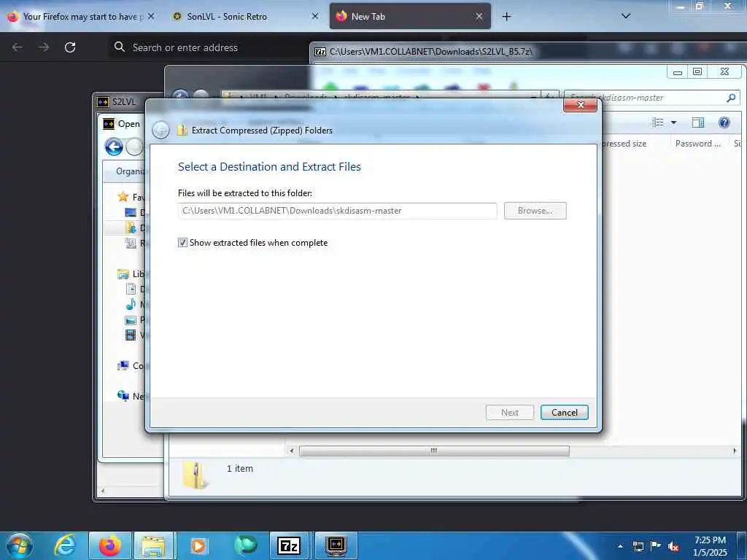Image resolution: width=747 pixels, height=560 pixels.
Task: Click the Videos library icon in Open dialog
Action: pos(131,335)
